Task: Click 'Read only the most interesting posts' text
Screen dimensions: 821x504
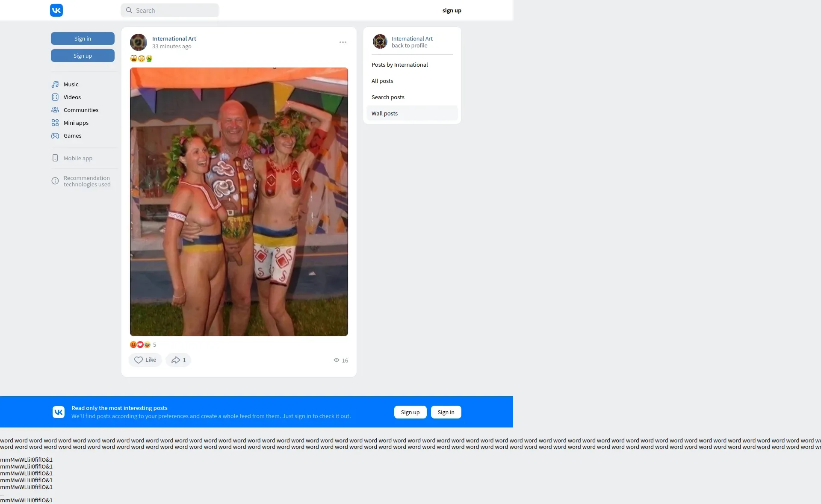Action: [x=119, y=408]
